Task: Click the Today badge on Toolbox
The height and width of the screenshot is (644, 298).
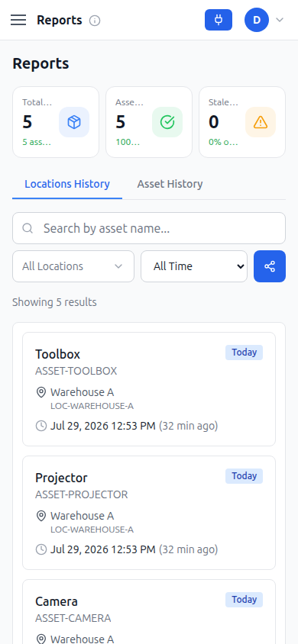Action: (x=245, y=353)
